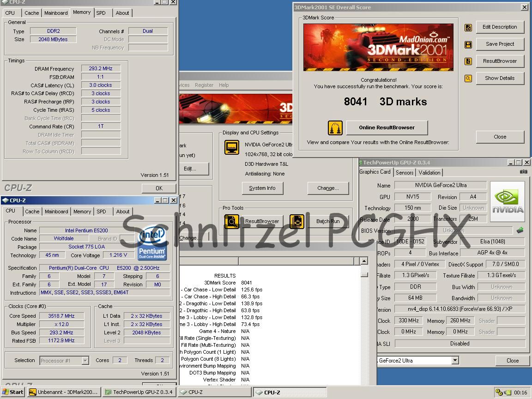Click the GPU-Z BIOS save chip icon
Viewport: 532px width, 399px height.
click(520, 230)
